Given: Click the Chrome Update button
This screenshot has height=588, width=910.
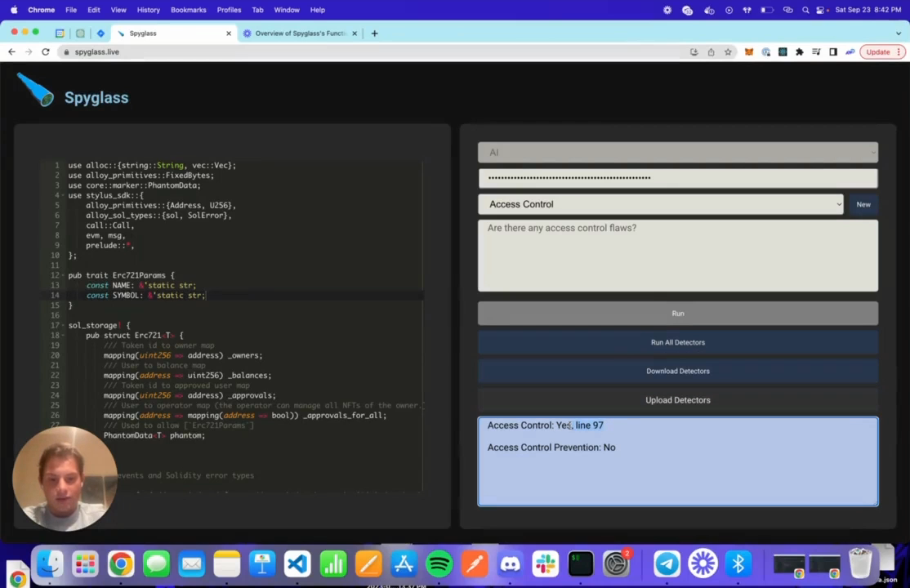Looking at the screenshot, I should [x=883, y=51].
